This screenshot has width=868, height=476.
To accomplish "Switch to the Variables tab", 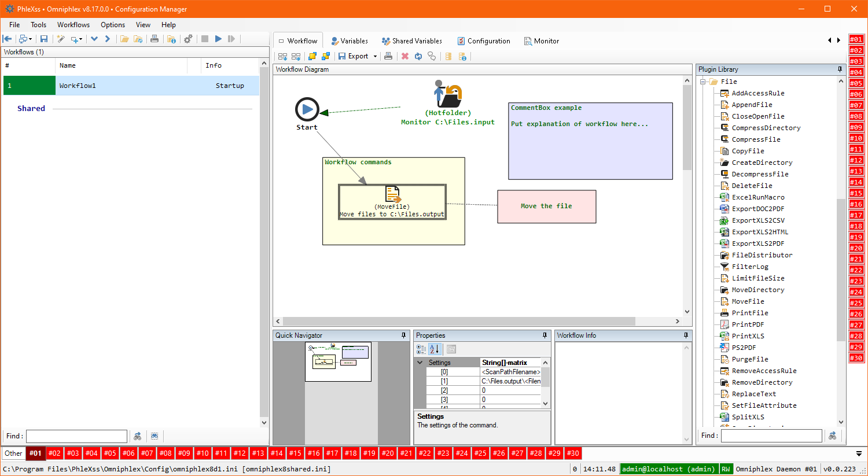I will pyautogui.click(x=350, y=41).
